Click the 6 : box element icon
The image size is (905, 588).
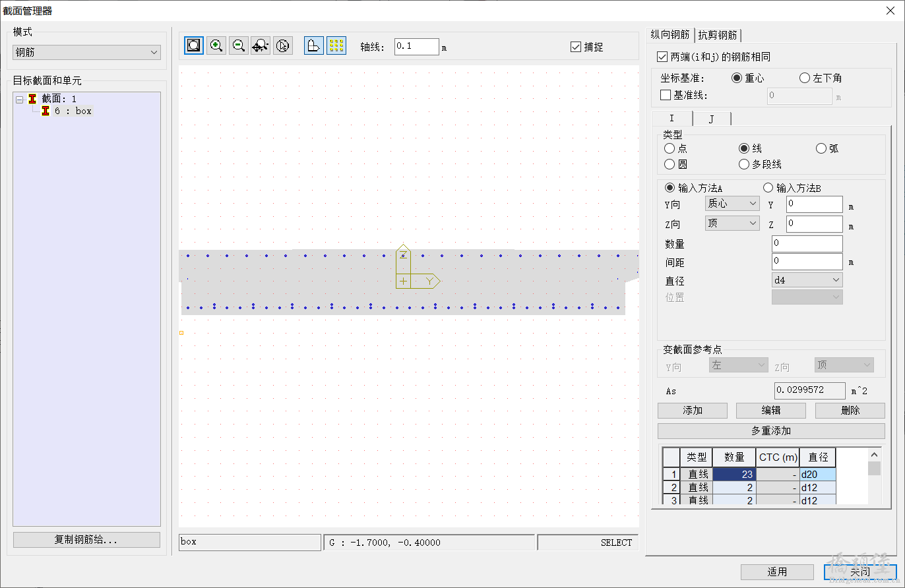point(46,111)
